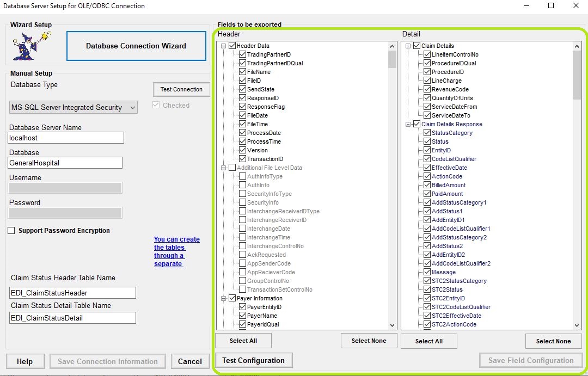Select the FileID tree row text
The image size is (588, 376).
coord(254,81)
